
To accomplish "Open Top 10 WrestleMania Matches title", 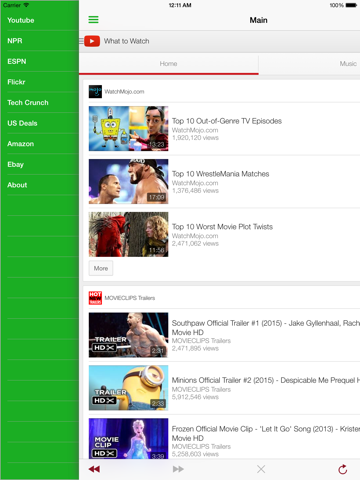I will click(220, 174).
